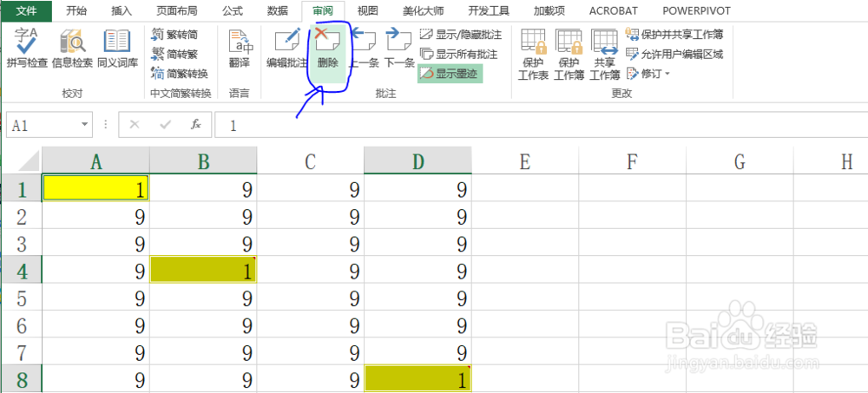Click the Insert Function fx button
The height and width of the screenshot is (393, 868).
click(196, 125)
